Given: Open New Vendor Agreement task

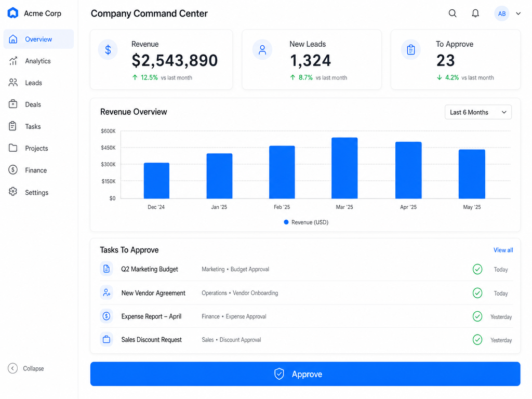Looking at the screenshot, I should point(153,293).
